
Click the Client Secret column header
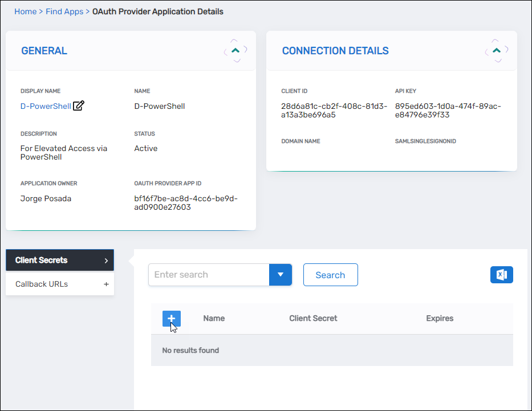pyautogui.click(x=313, y=319)
